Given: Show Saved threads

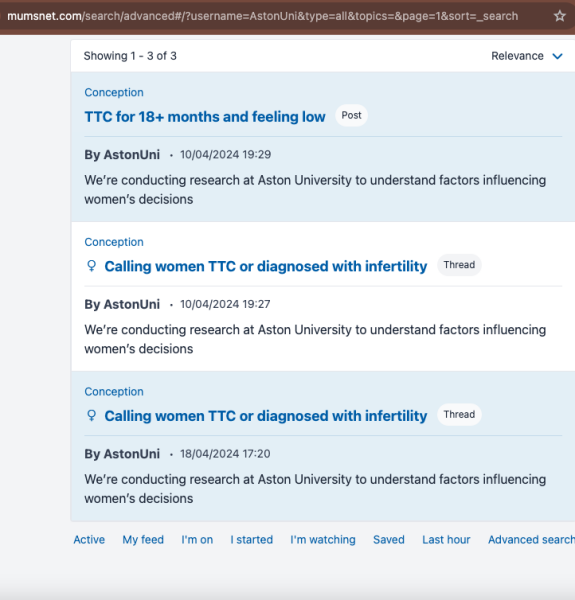Looking at the screenshot, I should [389, 540].
